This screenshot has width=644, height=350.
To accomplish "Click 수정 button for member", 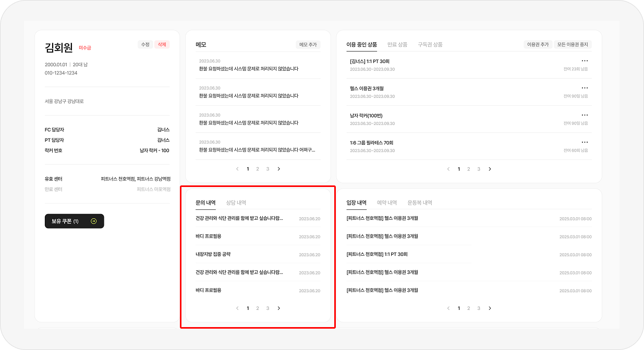I will (145, 45).
